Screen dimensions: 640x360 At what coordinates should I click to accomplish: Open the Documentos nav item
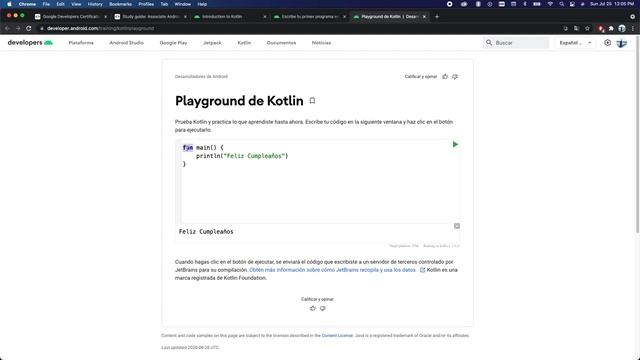tap(281, 42)
